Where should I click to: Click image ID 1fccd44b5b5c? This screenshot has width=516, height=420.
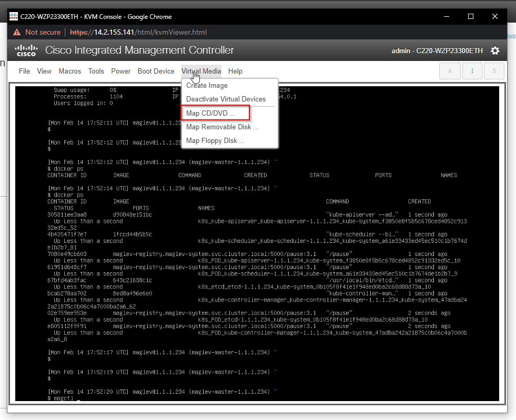click(x=133, y=234)
